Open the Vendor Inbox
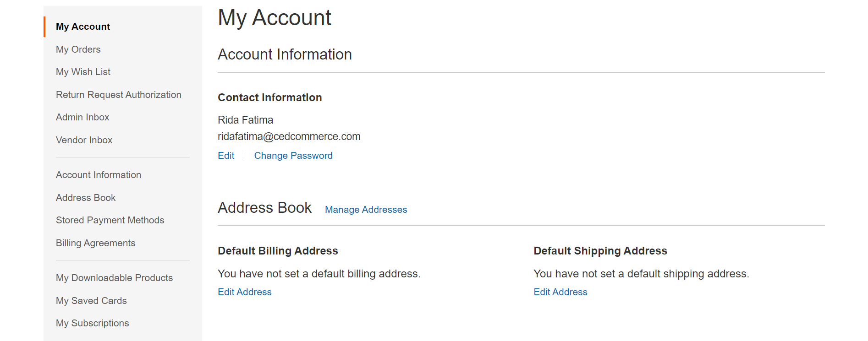Image resolution: width=868 pixels, height=341 pixels. point(84,140)
